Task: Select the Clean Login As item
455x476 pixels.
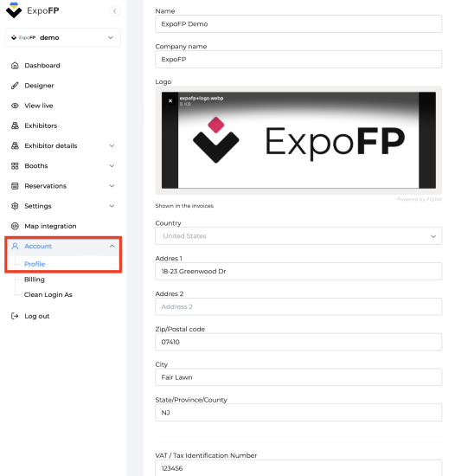Action: click(x=48, y=295)
